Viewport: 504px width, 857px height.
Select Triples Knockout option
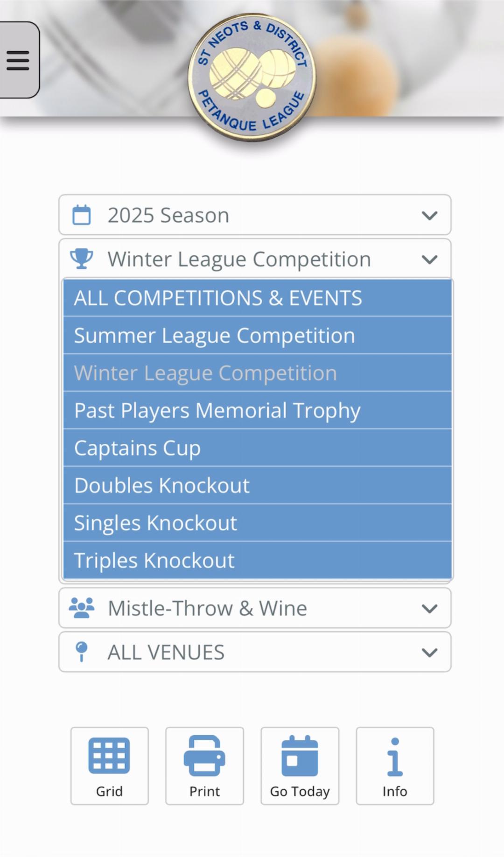tap(257, 560)
